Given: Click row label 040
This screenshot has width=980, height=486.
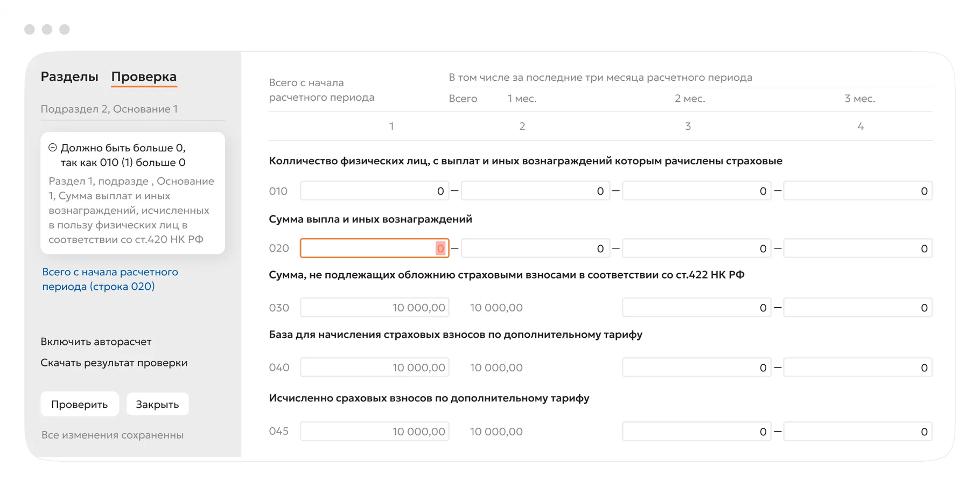Looking at the screenshot, I should click(279, 367).
